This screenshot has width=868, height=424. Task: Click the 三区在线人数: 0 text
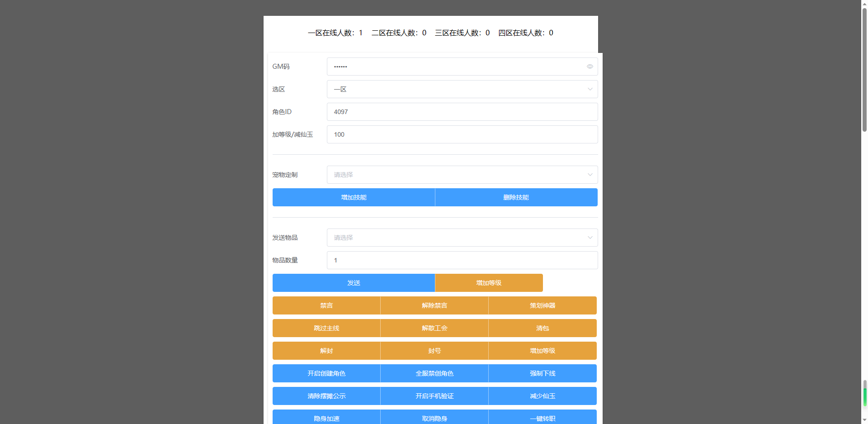coord(462,33)
